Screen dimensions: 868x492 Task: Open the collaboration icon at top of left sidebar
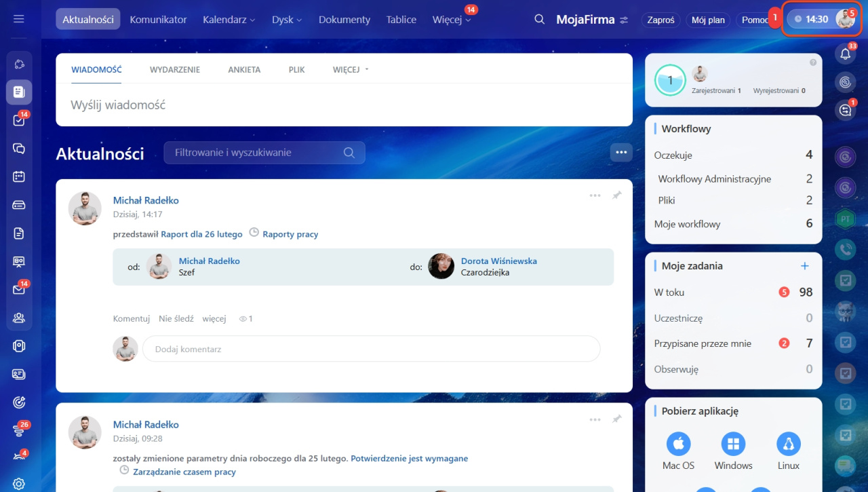19,64
